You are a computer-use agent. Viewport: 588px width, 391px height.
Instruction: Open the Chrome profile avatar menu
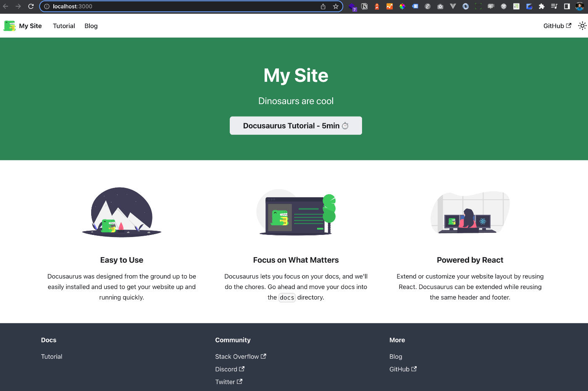click(x=580, y=6)
